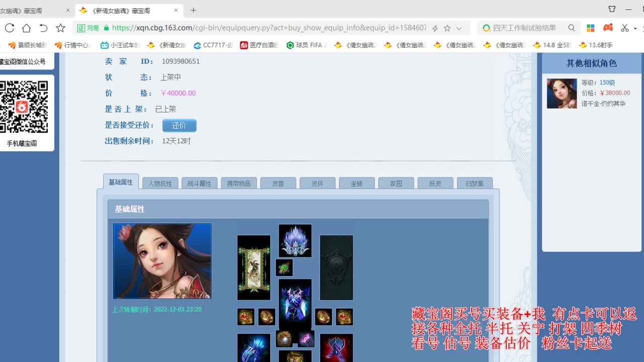This screenshot has height=362, width=644.
Task: Toggle the bookmark star in the address bar
Action: (x=446, y=28)
